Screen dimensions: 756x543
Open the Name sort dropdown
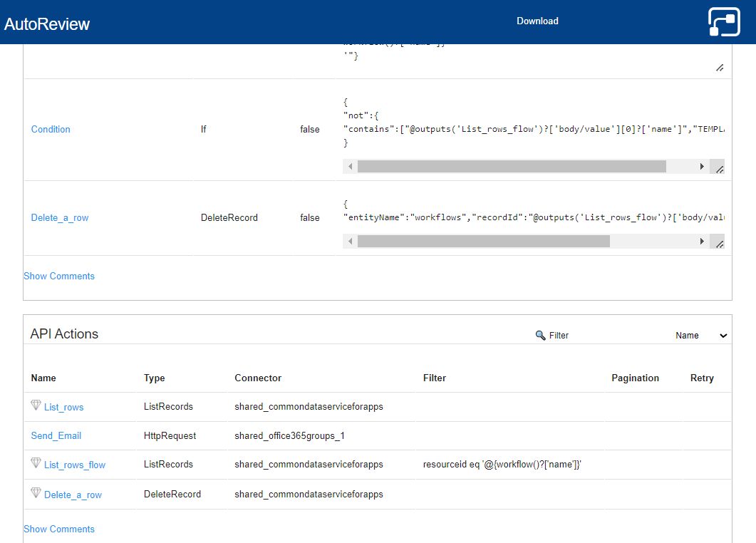[x=701, y=336]
